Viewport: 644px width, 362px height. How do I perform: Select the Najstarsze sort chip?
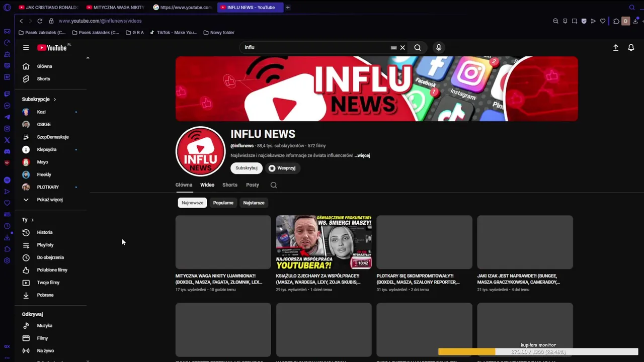click(254, 203)
